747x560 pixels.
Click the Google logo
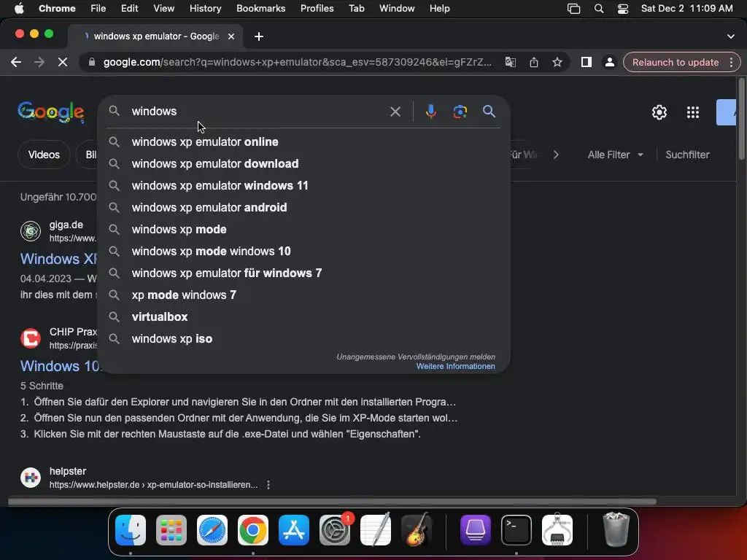[51, 112]
